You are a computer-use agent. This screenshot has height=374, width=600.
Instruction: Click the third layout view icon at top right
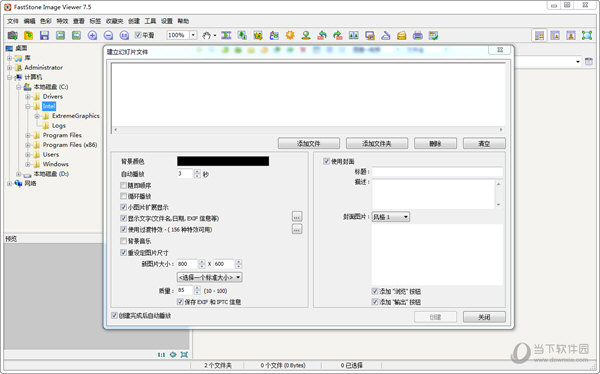[571, 36]
